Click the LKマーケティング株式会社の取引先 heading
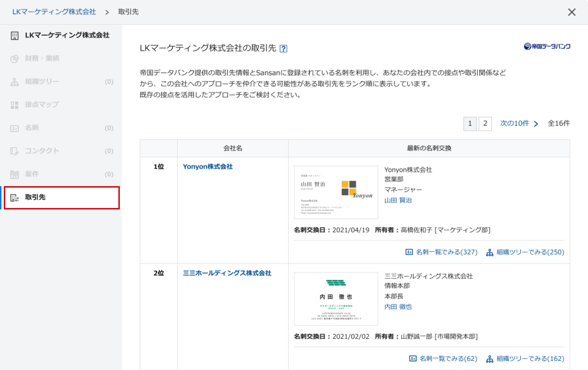Viewport: 588px width, 370px height. point(208,48)
